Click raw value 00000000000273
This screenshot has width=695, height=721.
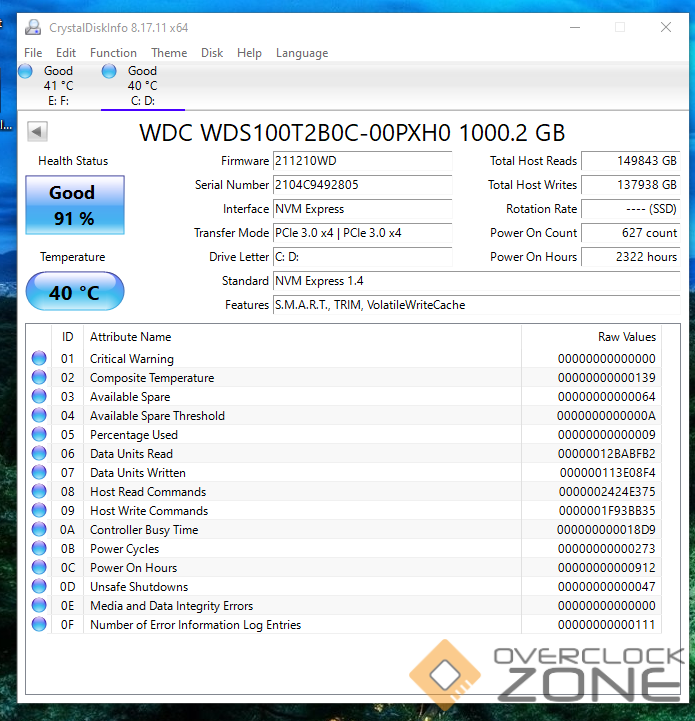(606, 549)
